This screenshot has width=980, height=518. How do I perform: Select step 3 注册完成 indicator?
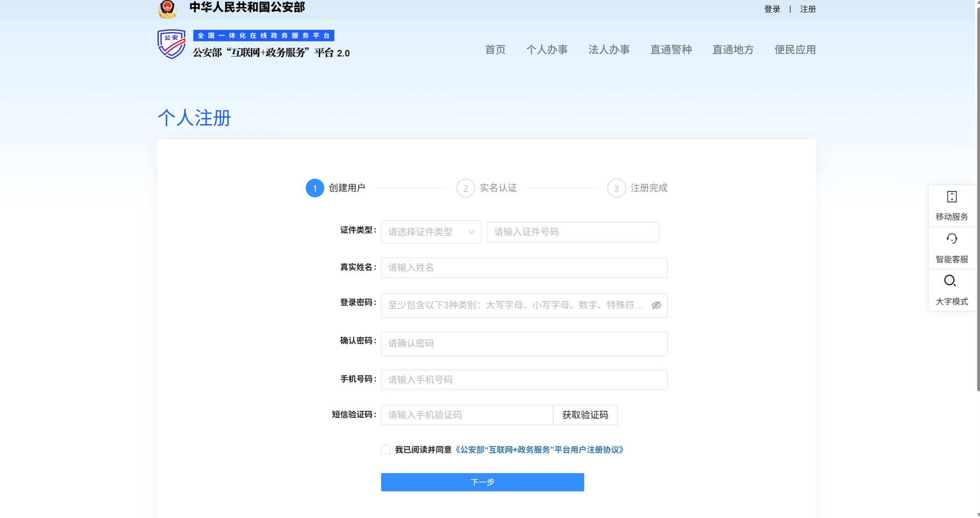coord(616,188)
